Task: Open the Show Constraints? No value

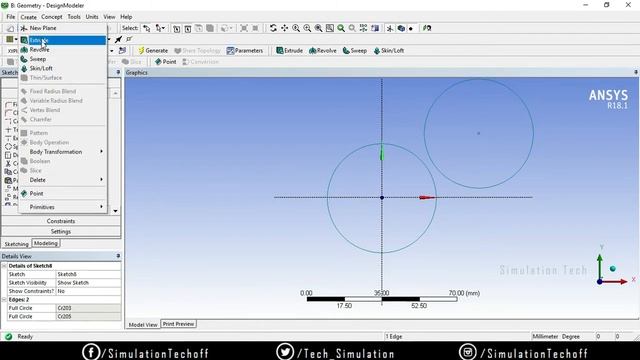Action: (88, 291)
